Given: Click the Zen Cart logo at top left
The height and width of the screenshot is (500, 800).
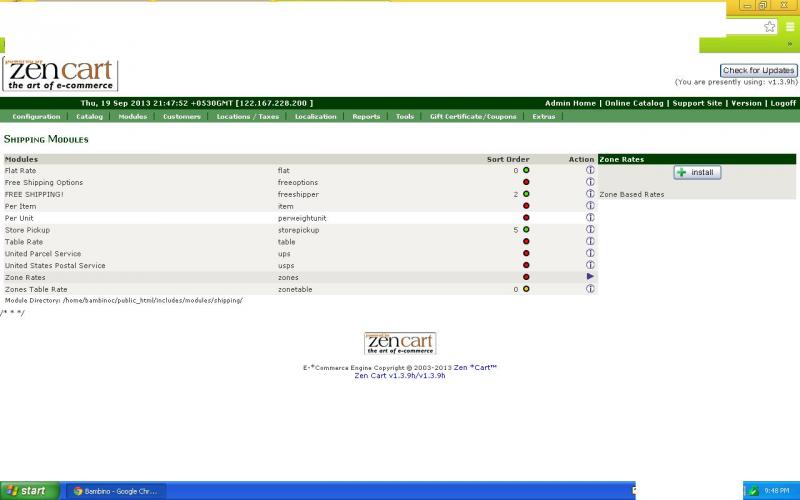Looking at the screenshot, I should coord(60,74).
